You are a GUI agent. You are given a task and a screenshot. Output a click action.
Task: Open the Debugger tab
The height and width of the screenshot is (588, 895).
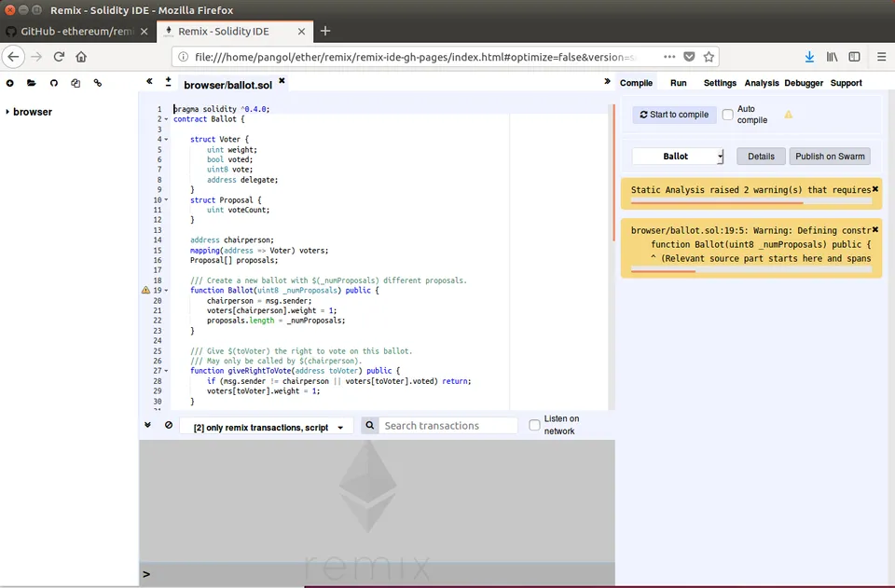tap(804, 83)
